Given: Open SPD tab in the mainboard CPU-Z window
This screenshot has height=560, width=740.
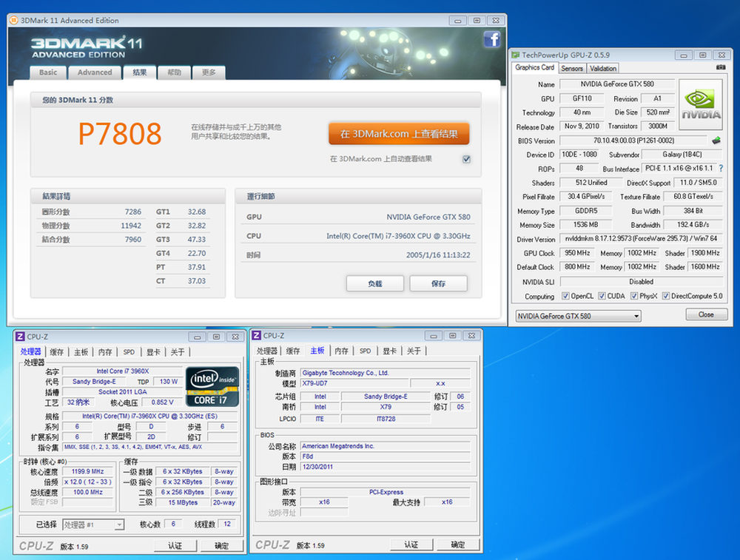Looking at the screenshot, I should point(366,351).
